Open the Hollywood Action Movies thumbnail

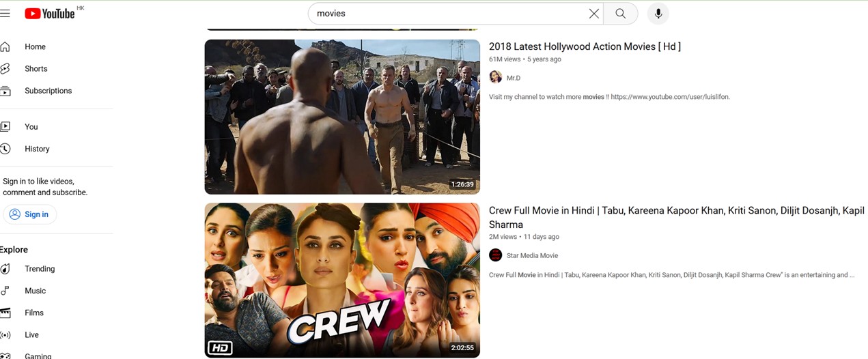(342, 117)
